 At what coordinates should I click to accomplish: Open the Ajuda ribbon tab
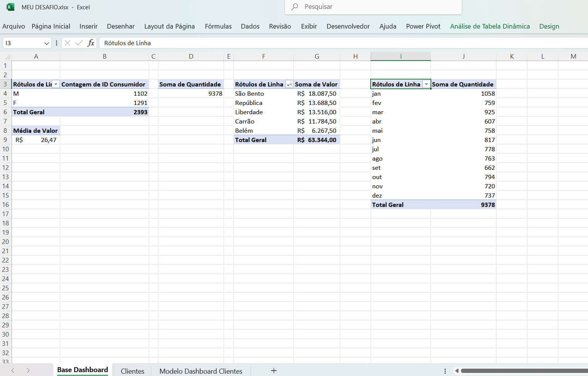[388, 26]
